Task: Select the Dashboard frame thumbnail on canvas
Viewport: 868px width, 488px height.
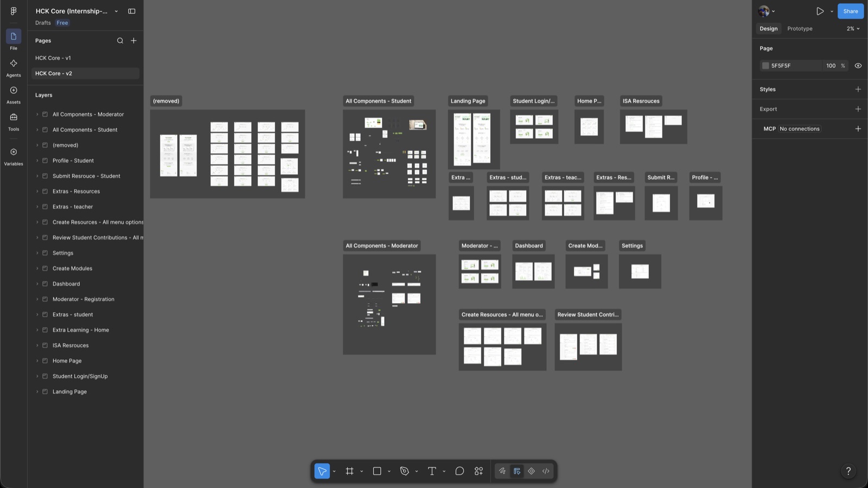Action: (x=533, y=272)
